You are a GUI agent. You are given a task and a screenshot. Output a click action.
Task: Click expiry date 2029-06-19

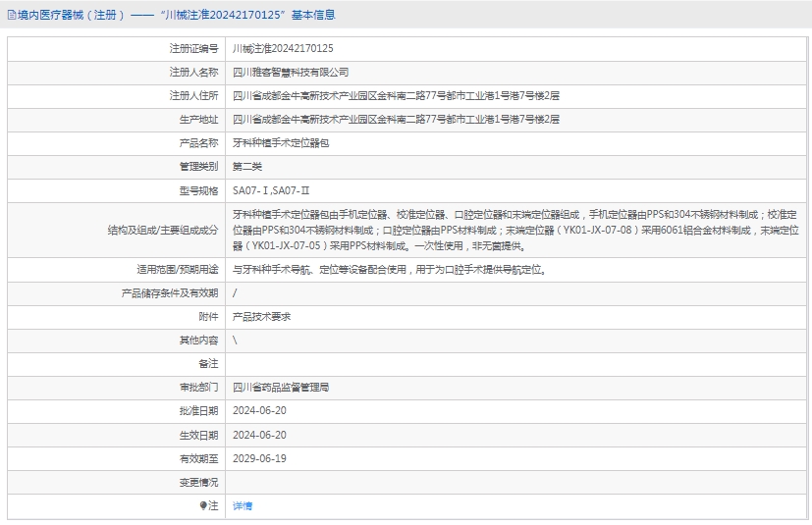(259, 458)
